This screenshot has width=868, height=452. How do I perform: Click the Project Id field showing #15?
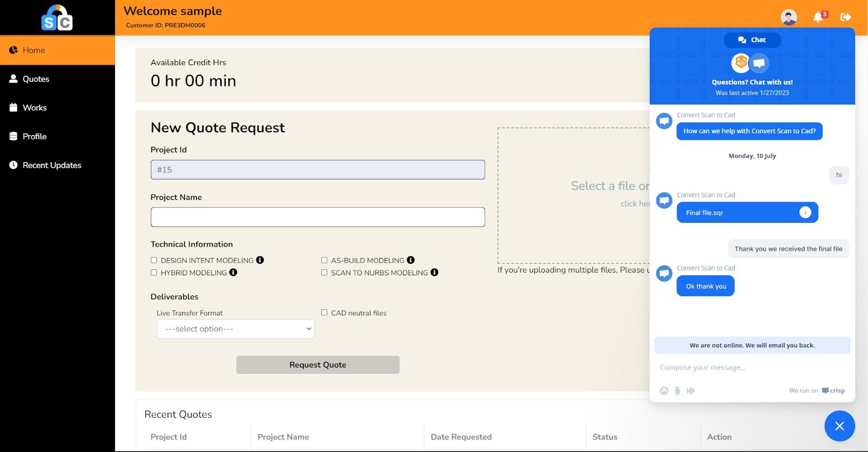(x=318, y=170)
